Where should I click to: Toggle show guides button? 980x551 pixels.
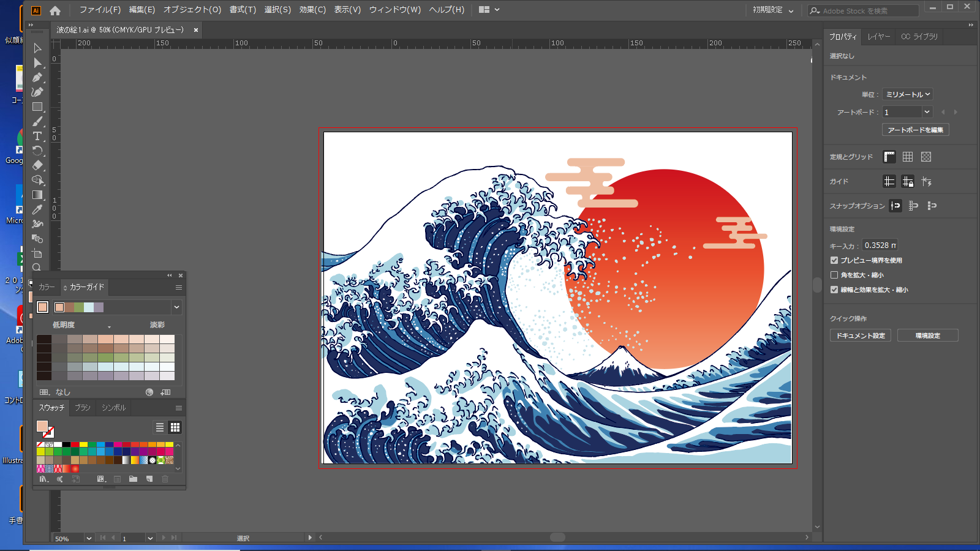(889, 181)
